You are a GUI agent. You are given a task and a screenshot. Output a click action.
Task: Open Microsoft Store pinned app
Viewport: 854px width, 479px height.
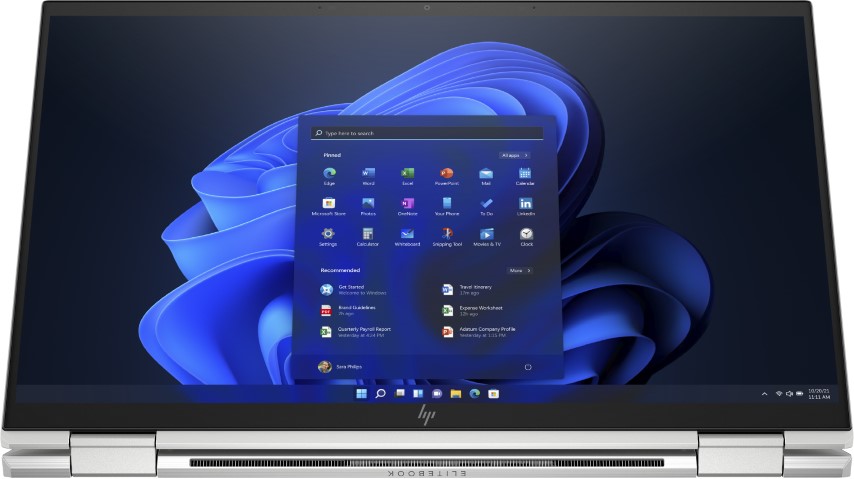click(328, 207)
